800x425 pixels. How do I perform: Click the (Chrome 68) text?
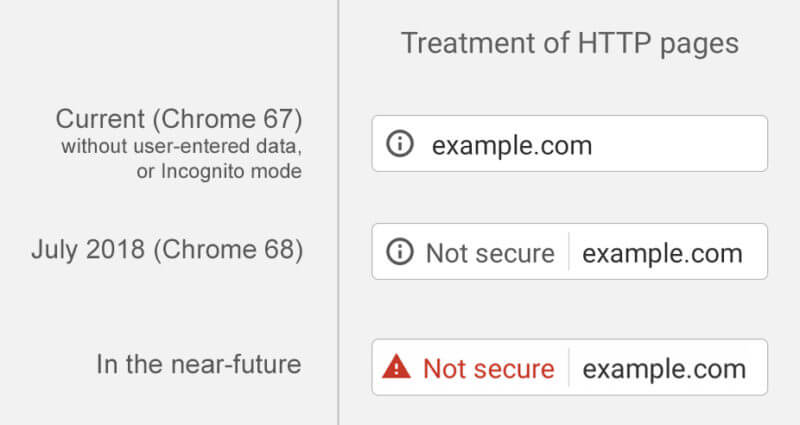pyautogui.click(x=230, y=249)
